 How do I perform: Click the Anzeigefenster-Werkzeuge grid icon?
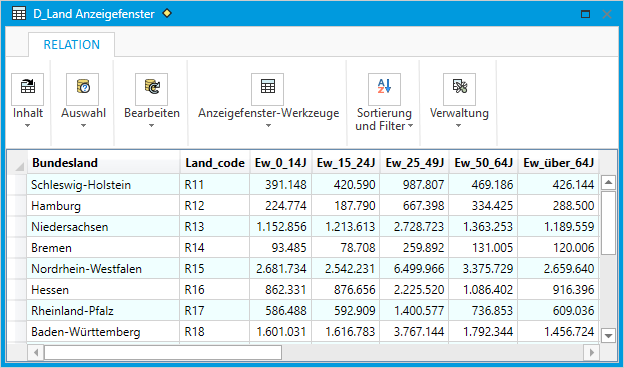(x=267, y=89)
